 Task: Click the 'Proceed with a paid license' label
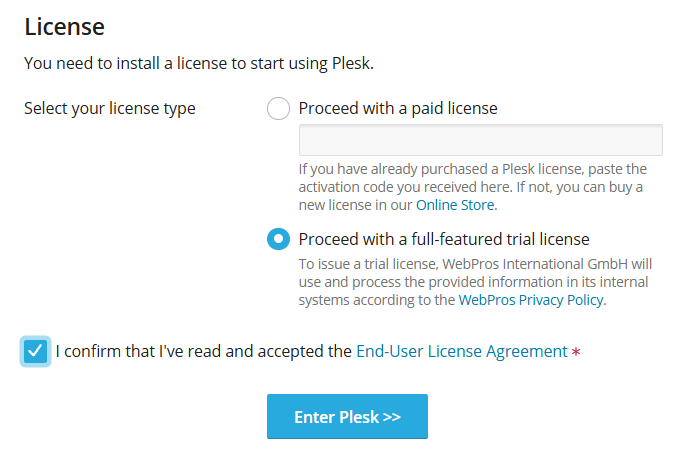(398, 108)
